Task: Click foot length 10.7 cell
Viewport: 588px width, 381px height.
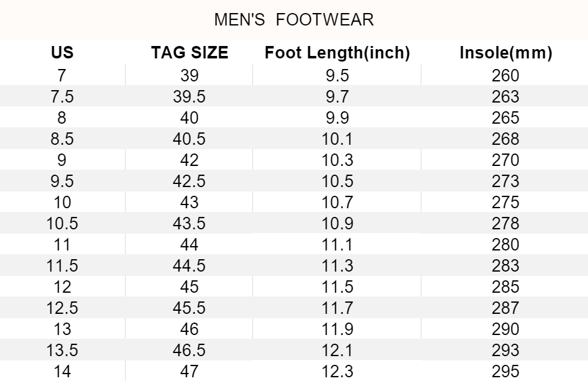Action: click(337, 202)
